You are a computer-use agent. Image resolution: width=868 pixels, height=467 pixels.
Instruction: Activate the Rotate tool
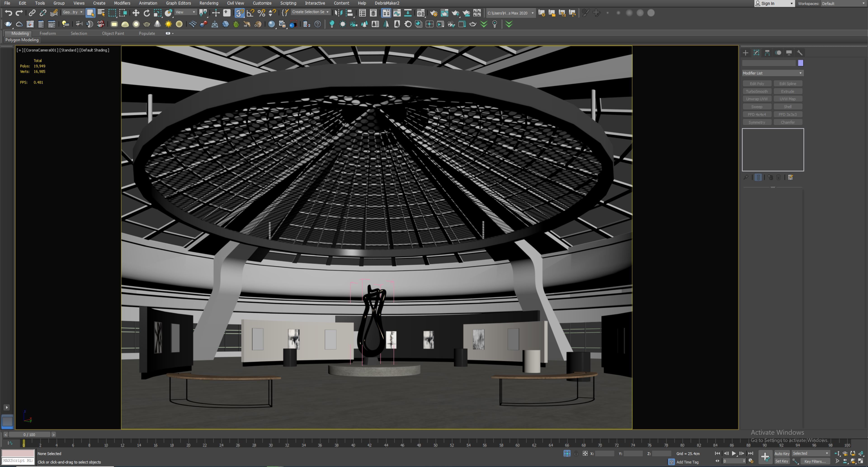click(x=146, y=13)
